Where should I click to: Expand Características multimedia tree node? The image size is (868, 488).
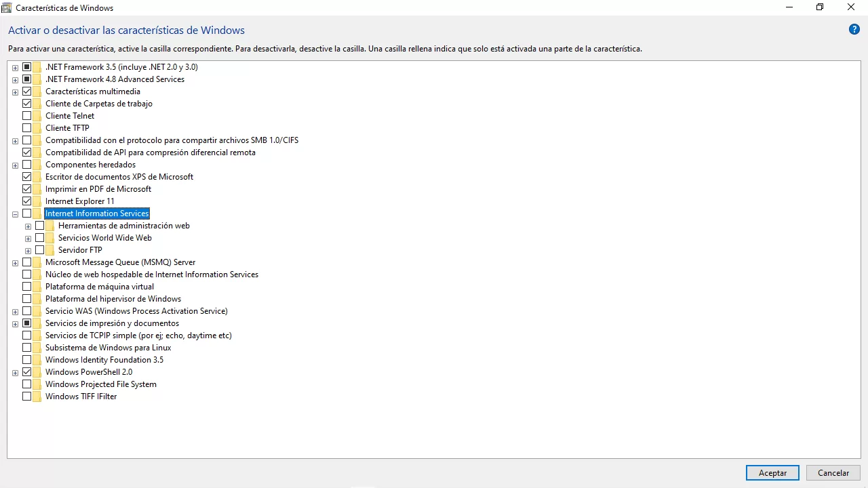point(15,92)
